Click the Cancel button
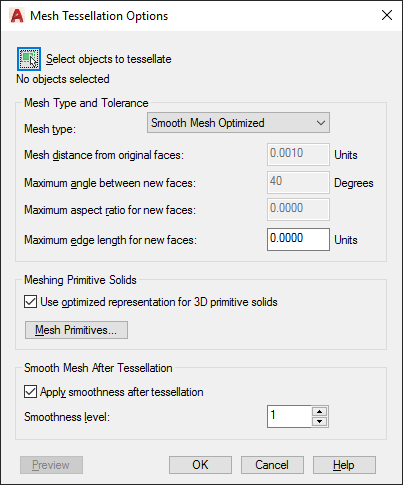Image resolution: width=403 pixels, height=485 pixels. (272, 465)
